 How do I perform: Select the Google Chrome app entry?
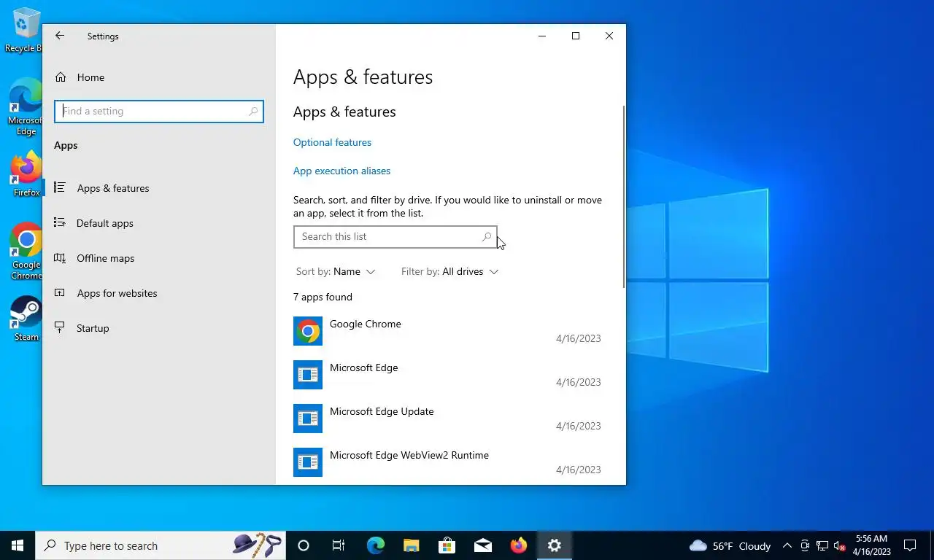click(447, 331)
